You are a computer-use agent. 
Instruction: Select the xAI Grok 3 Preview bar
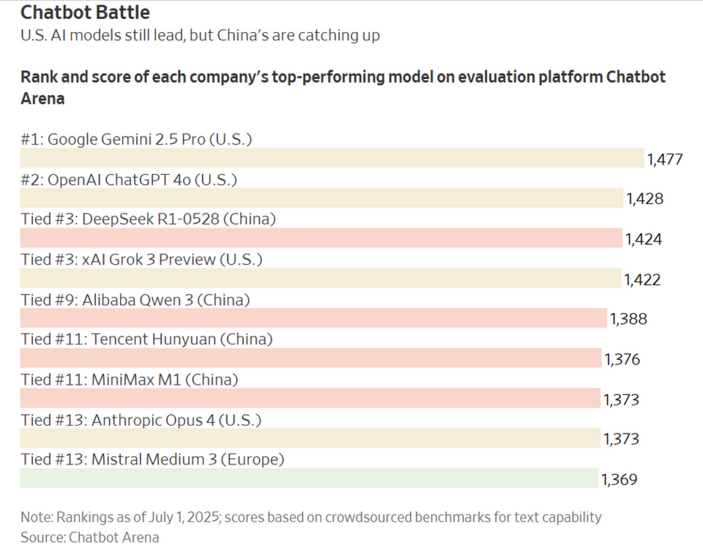click(x=321, y=278)
